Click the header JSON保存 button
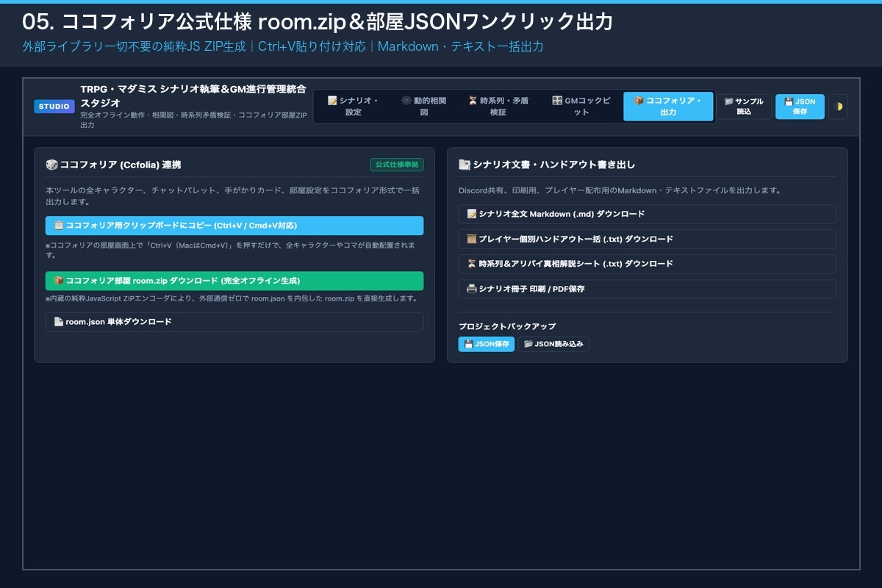The height and width of the screenshot is (588, 882). [x=800, y=107]
